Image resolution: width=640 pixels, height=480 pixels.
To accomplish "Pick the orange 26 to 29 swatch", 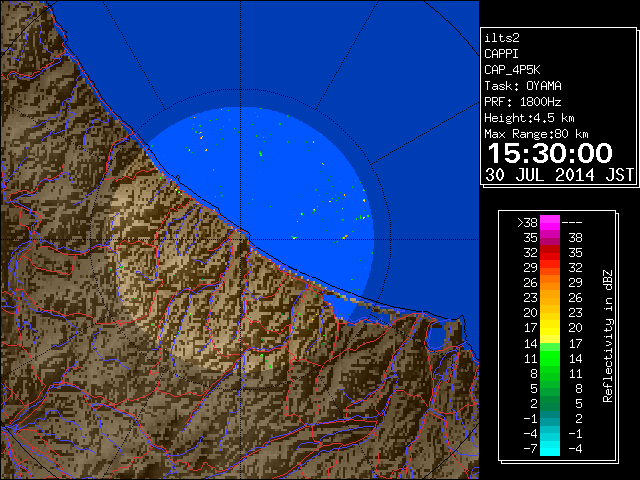I will click(550, 282).
